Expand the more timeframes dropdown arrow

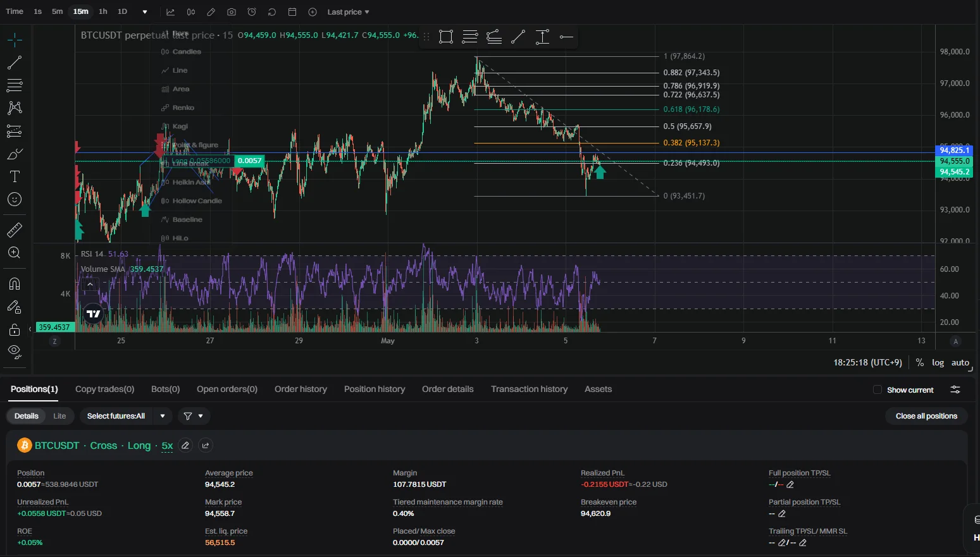tap(145, 12)
